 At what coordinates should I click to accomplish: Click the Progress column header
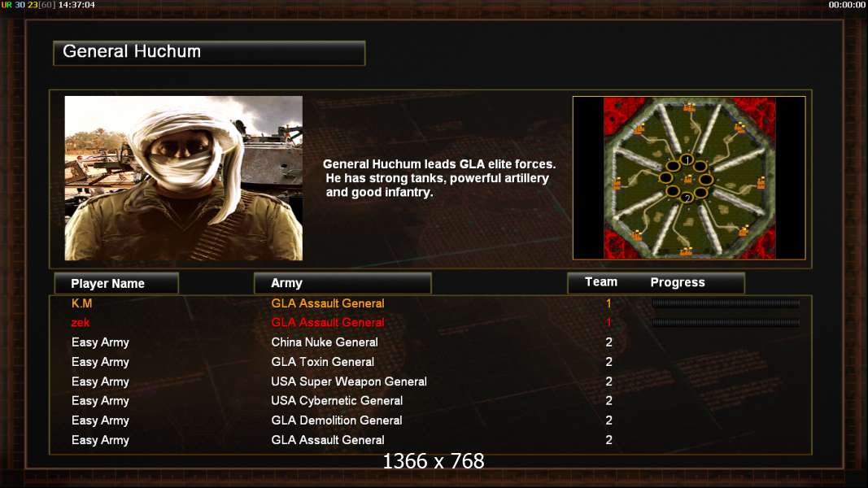(678, 283)
